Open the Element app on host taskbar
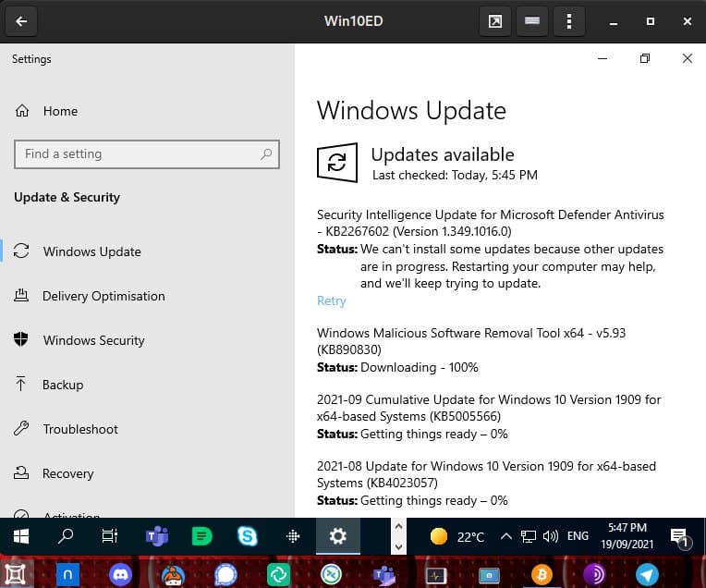This screenshot has width=706, height=588. [278, 575]
